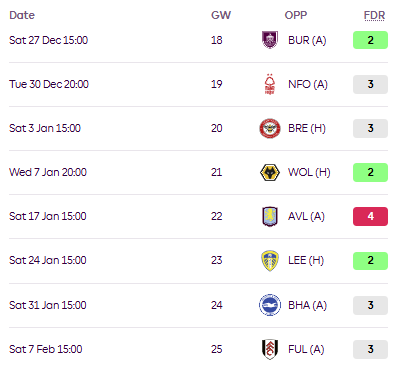The width and height of the screenshot is (402, 367).
Task: Select grey FDR 3 badge for Fulham
Action: point(370,349)
